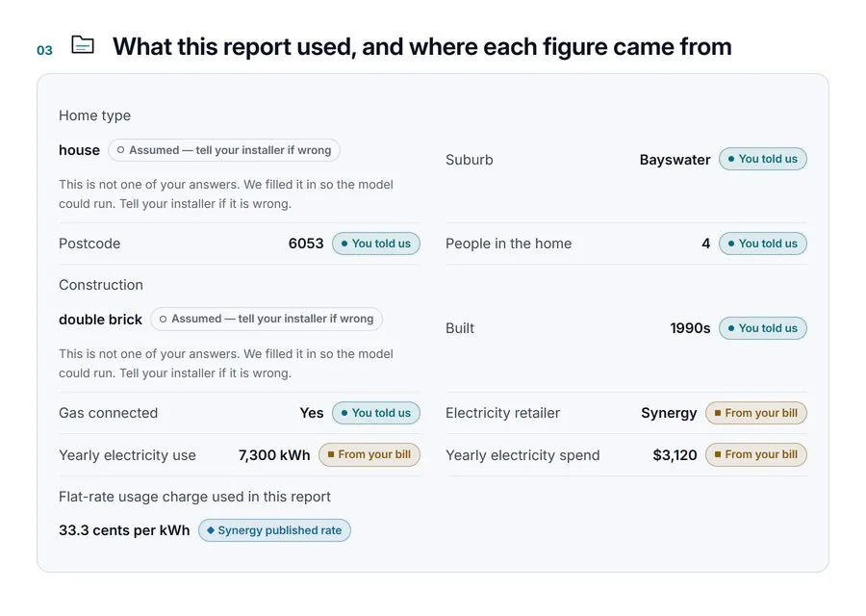
Task: Click the 'Assumed' badge next to double brick
Action: (267, 319)
